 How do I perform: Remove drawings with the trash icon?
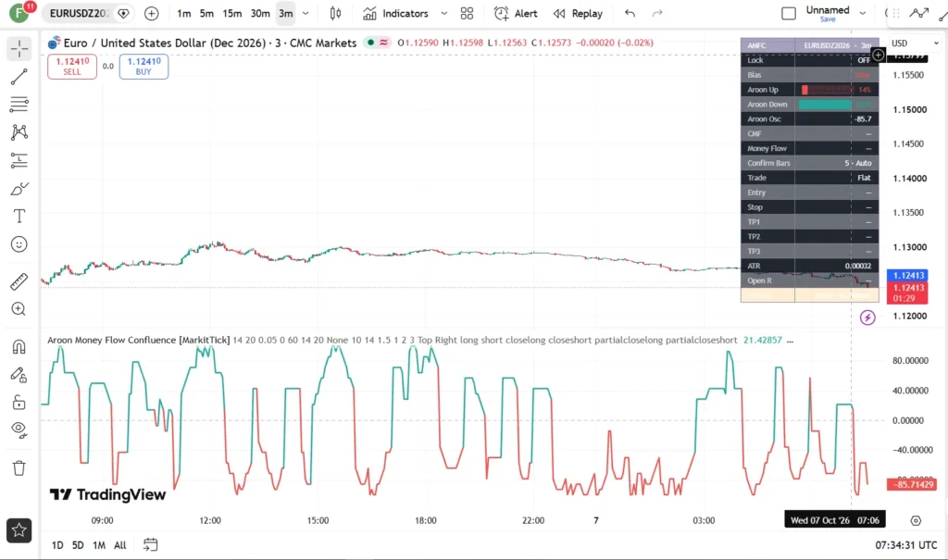click(19, 468)
